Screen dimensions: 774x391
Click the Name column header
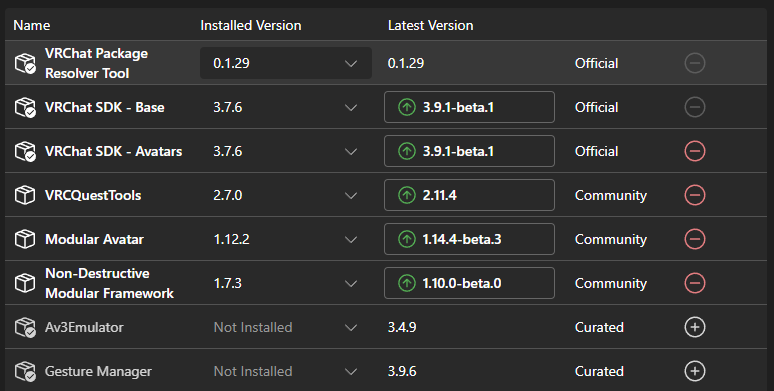coord(32,25)
